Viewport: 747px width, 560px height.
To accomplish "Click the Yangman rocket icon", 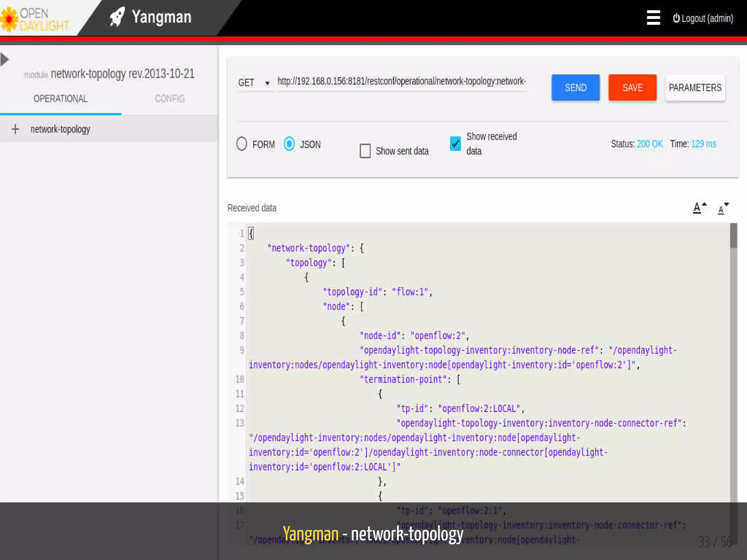I will 117,17.
